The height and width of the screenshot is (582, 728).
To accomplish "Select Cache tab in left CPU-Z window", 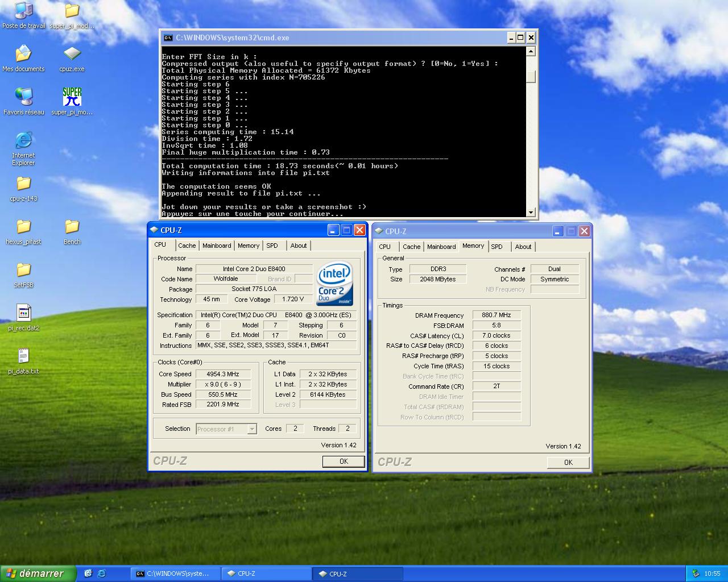I will [x=187, y=246].
